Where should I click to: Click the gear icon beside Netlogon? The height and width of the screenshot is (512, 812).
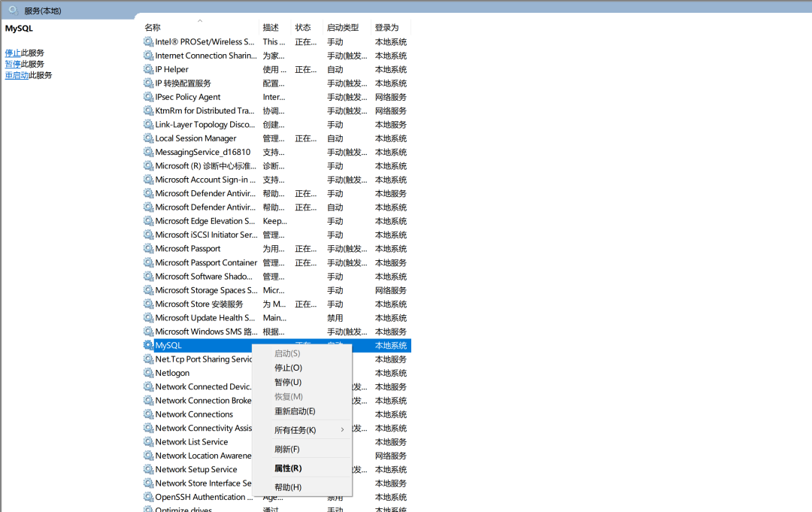point(148,373)
